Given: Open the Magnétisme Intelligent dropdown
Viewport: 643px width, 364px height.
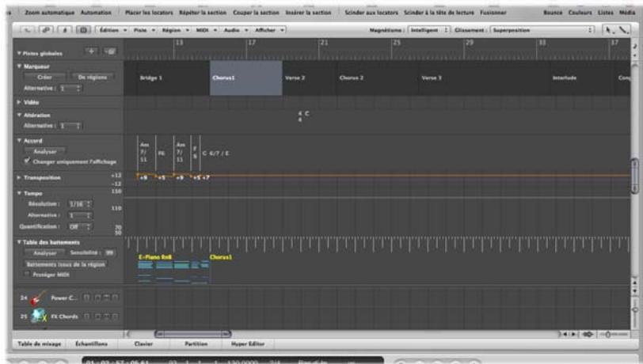Looking at the screenshot, I should 429,30.
